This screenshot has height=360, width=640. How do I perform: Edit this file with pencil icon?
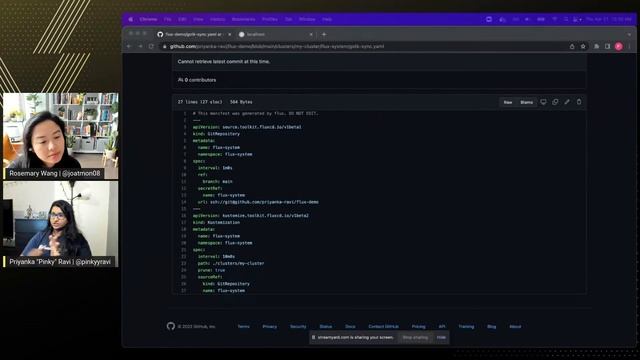click(x=567, y=102)
